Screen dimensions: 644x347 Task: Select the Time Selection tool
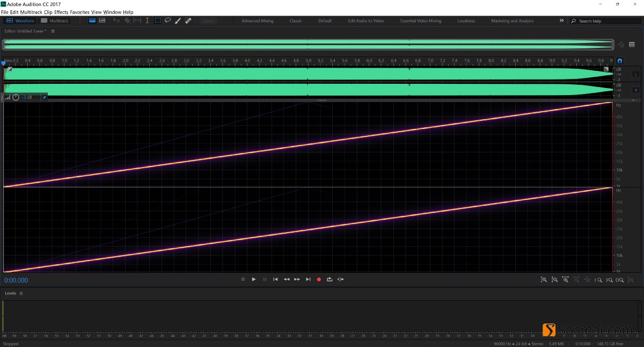tap(147, 21)
